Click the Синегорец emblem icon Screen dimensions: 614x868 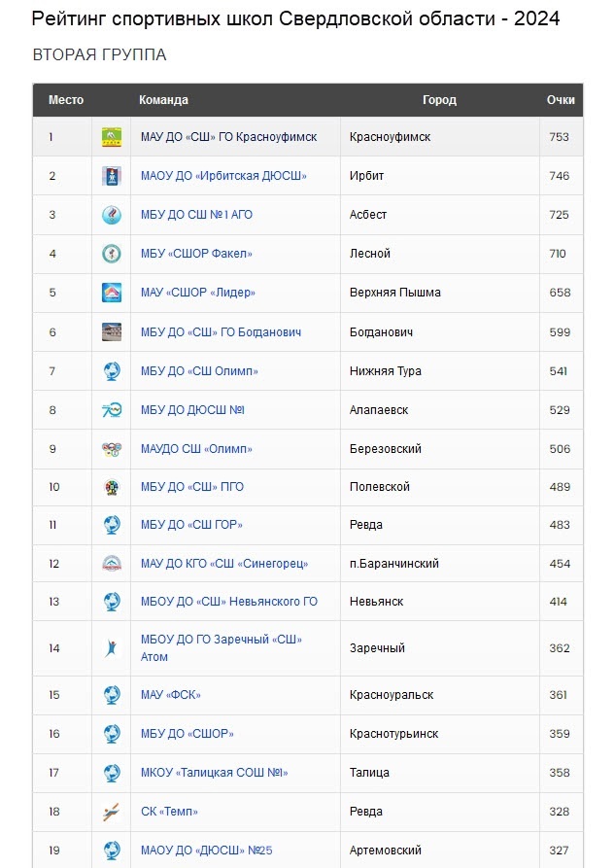click(111, 564)
